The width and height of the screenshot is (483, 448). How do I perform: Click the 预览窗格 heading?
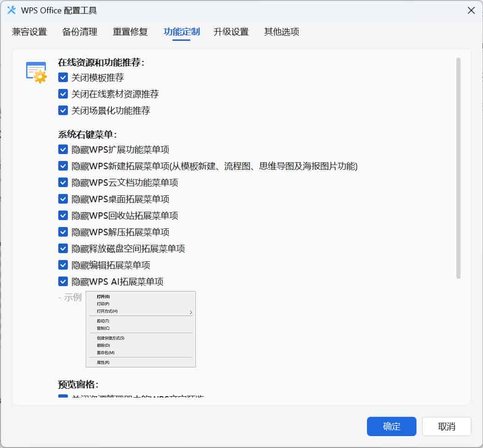pyautogui.click(x=78, y=385)
